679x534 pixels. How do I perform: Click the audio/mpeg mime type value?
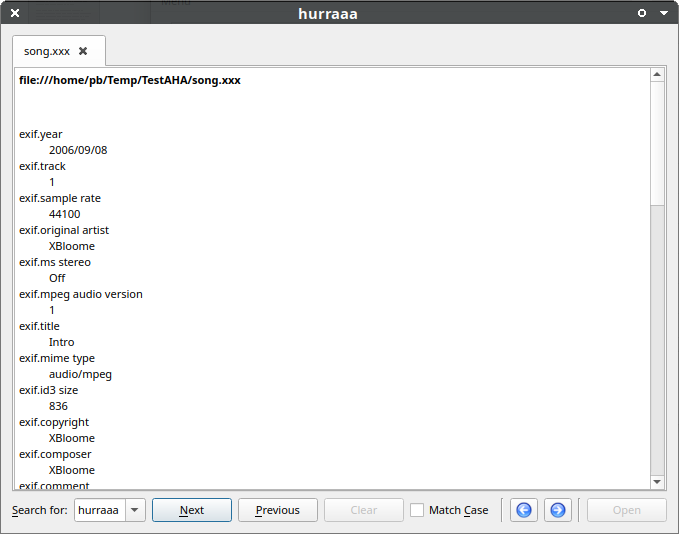pos(80,374)
